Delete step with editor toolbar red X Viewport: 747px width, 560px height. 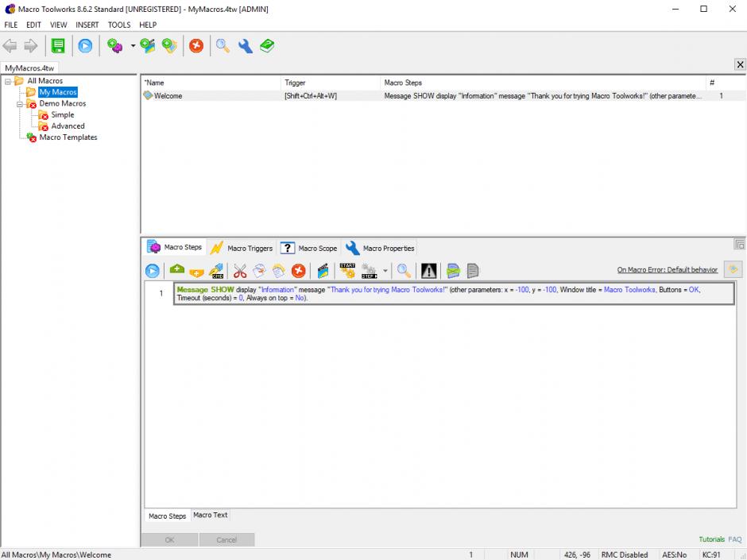299,271
